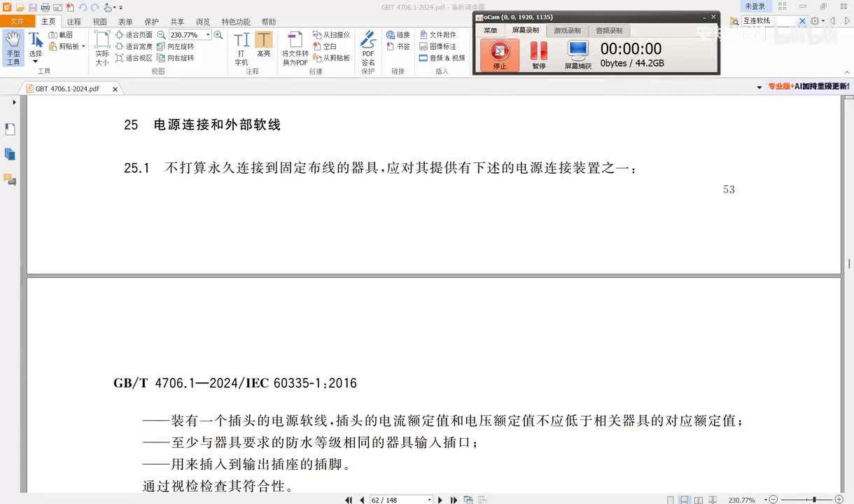Pause recording in oCam (暂停)
854x504 pixels.
pyautogui.click(x=538, y=54)
